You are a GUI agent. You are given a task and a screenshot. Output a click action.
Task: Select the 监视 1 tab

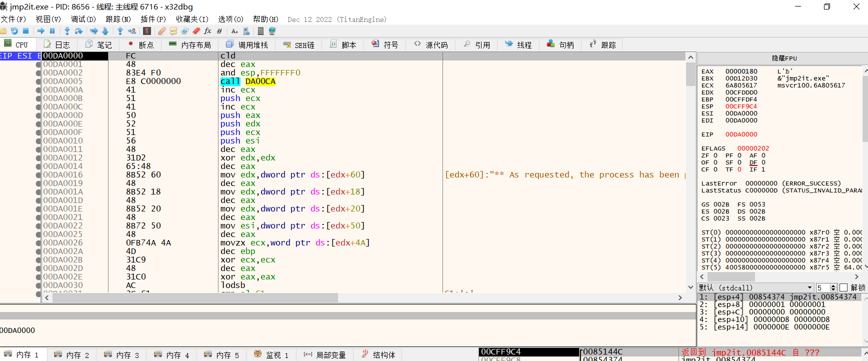(271, 354)
